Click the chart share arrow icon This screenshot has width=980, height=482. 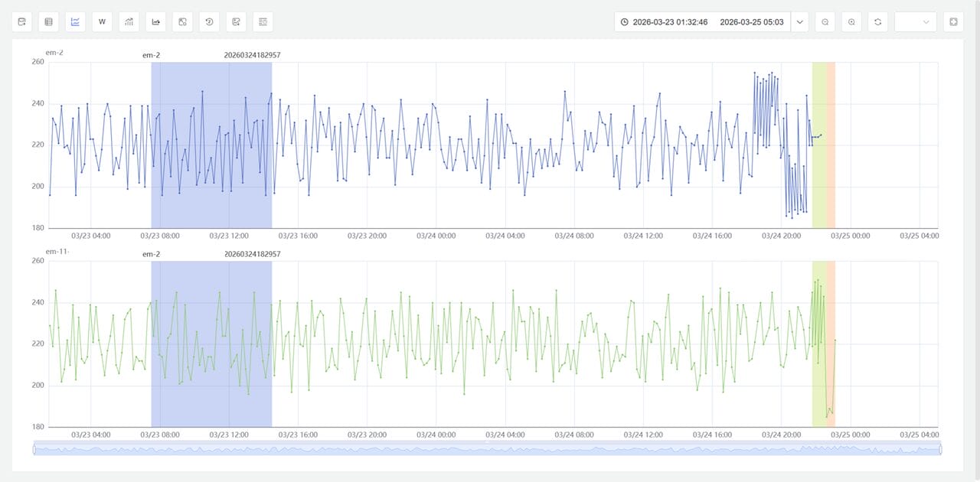(x=156, y=22)
